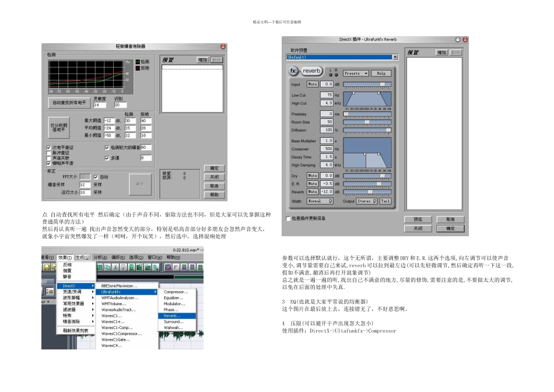554x392 pixels.
Task: Enable 检查插件更新信息 checkbox
Action: click(288, 218)
